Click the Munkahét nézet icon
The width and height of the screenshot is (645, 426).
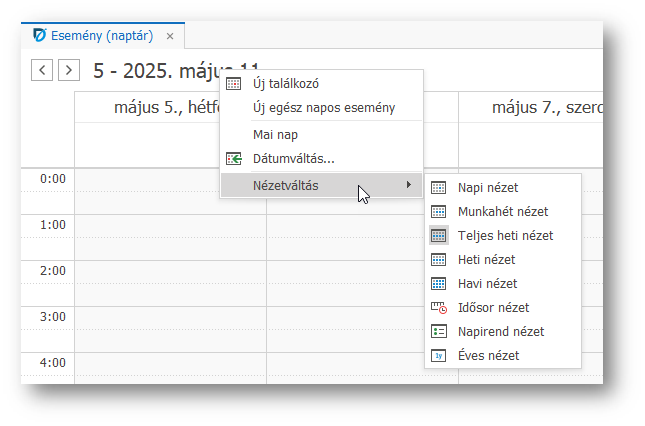[438, 211]
